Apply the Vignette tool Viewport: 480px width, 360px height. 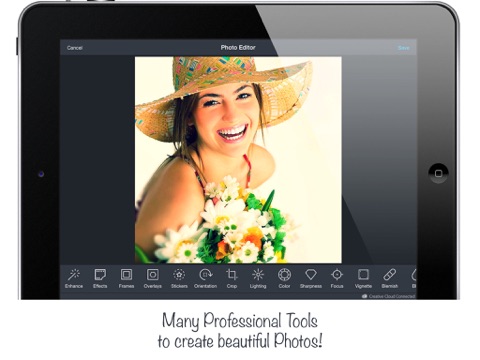pos(363,278)
